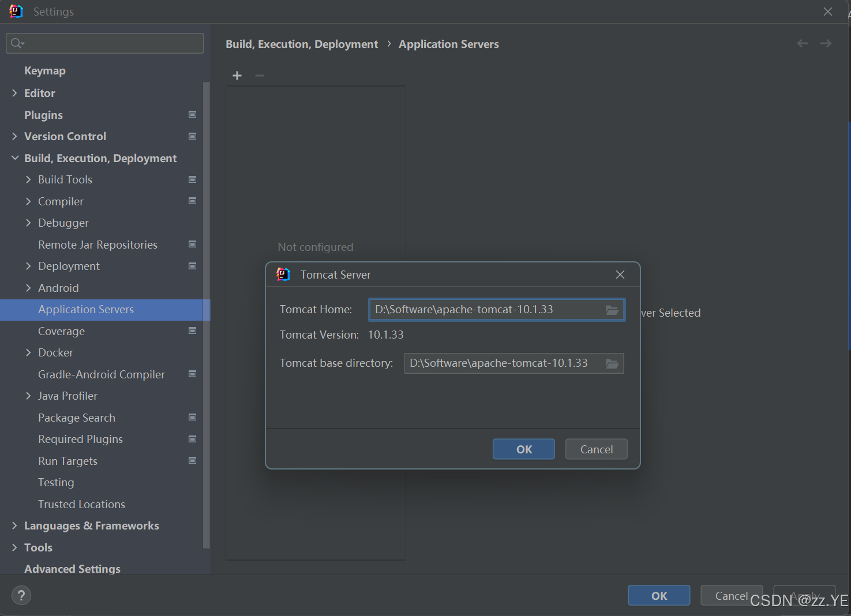The height and width of the screenshot is (616, 851).
Task: Click project-level icon next to Compiler
Action: click(x=193, y=201)
